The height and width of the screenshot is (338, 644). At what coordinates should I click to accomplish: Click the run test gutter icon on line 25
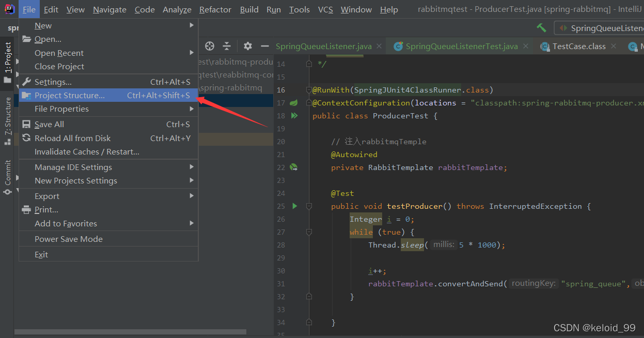294,206
